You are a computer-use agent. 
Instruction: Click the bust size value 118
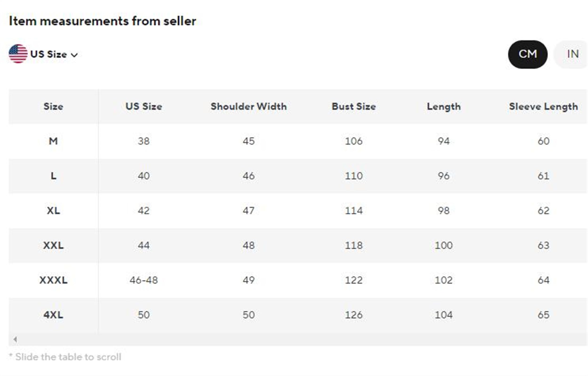pos(354,245)
